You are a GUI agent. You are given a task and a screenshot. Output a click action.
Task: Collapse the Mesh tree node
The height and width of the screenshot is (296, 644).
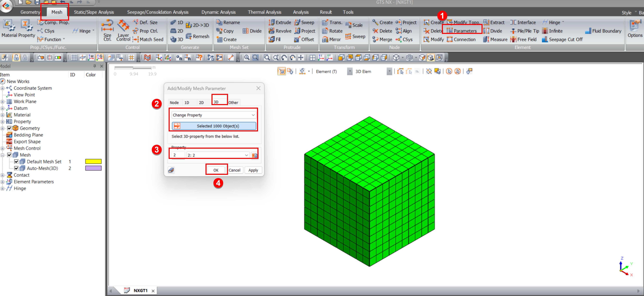pyautogui.click(x=2, y=155)
